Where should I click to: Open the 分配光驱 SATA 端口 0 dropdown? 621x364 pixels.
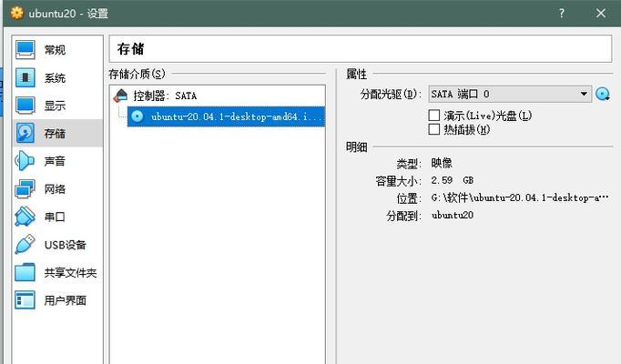(510, 94)
